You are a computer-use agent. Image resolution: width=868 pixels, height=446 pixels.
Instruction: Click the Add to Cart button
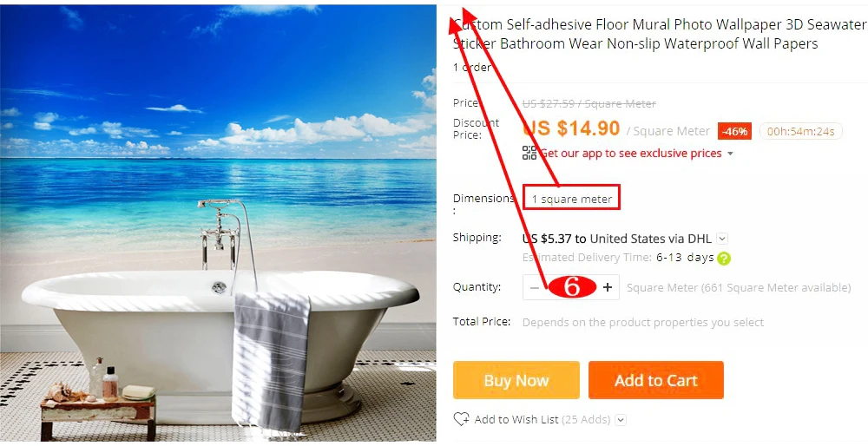click(656, 380)
